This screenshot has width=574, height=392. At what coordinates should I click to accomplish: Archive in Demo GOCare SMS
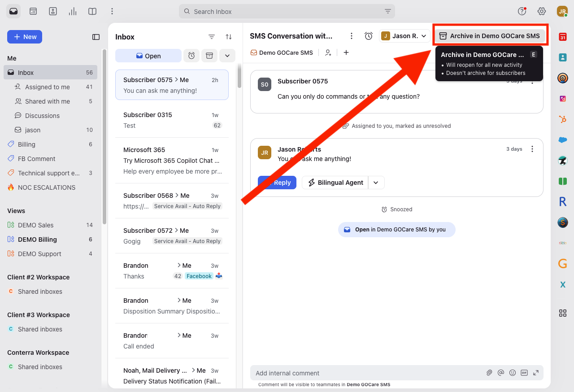click(490, 36)
